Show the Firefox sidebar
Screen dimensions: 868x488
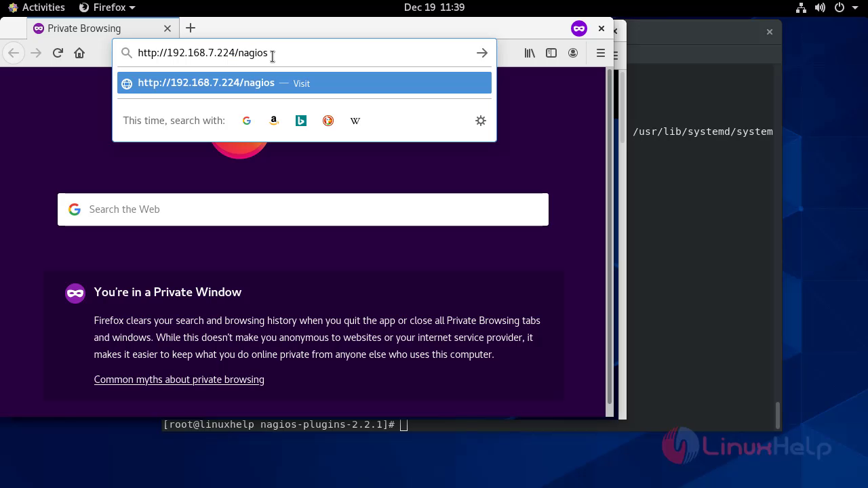(x=551, y=53)
